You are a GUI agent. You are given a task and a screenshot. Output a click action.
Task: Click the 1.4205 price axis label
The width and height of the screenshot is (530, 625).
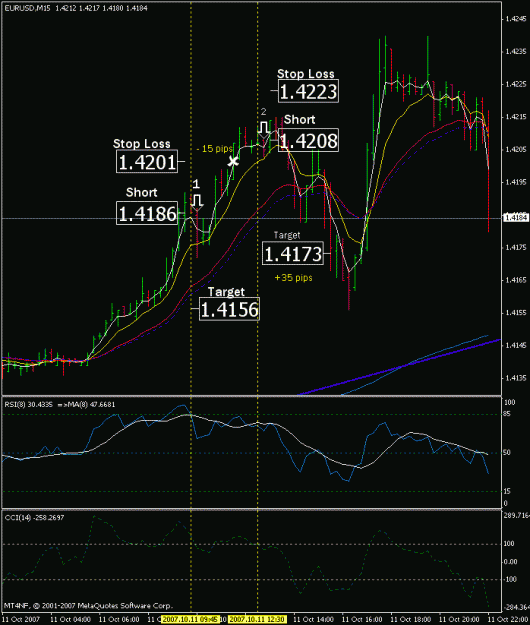point(516,149)
